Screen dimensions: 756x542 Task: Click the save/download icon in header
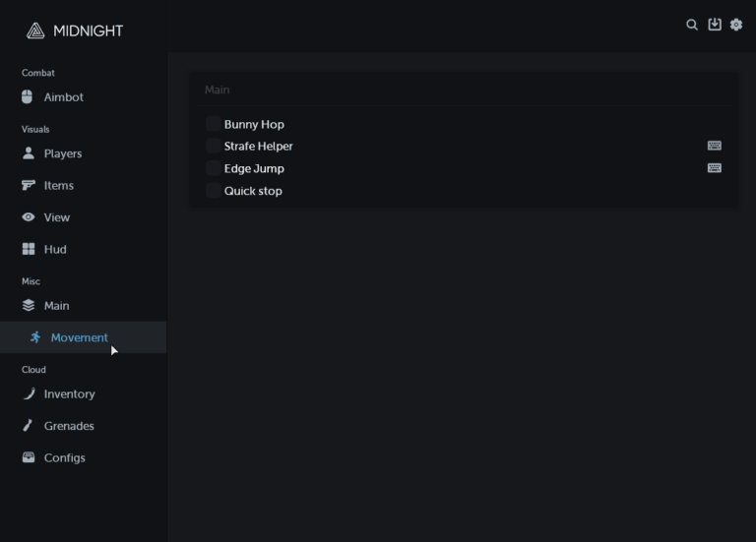(x=715, y=25)
